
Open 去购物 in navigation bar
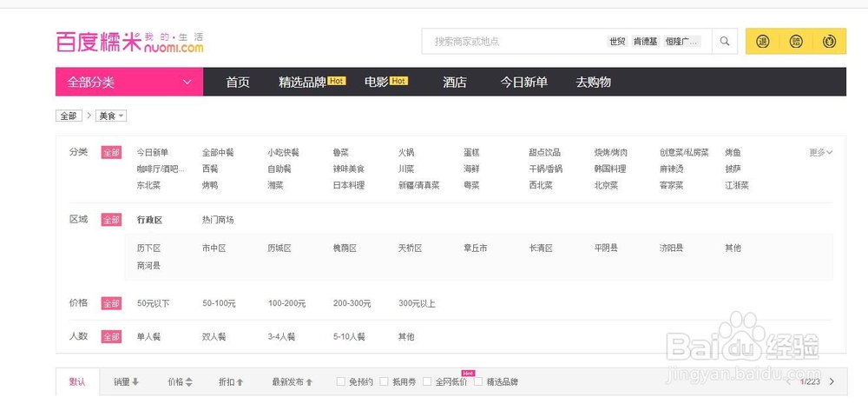pos(593,82)
